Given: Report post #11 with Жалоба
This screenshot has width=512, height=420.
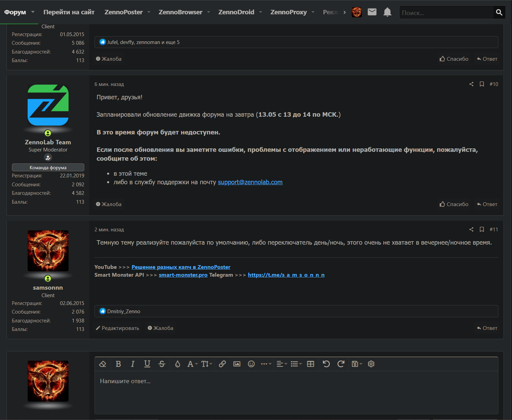Looking at the screenshot, I should [160, 328].
